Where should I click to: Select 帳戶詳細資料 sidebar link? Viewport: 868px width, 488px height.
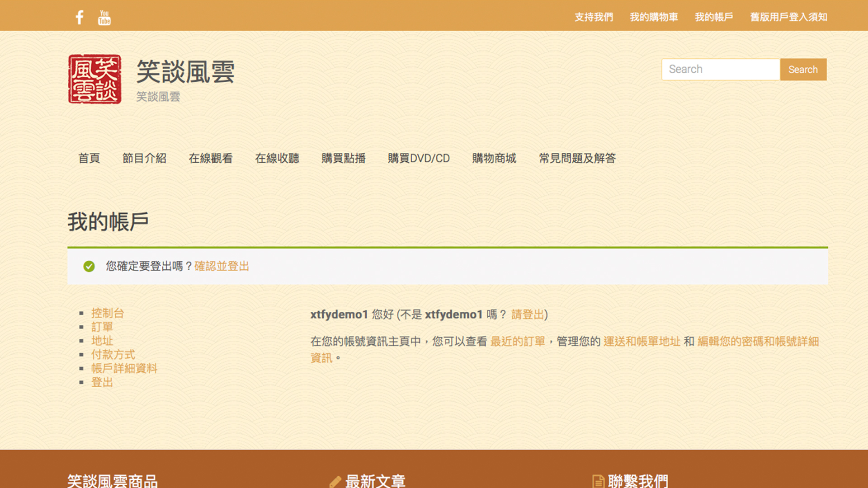coord(124,368)
